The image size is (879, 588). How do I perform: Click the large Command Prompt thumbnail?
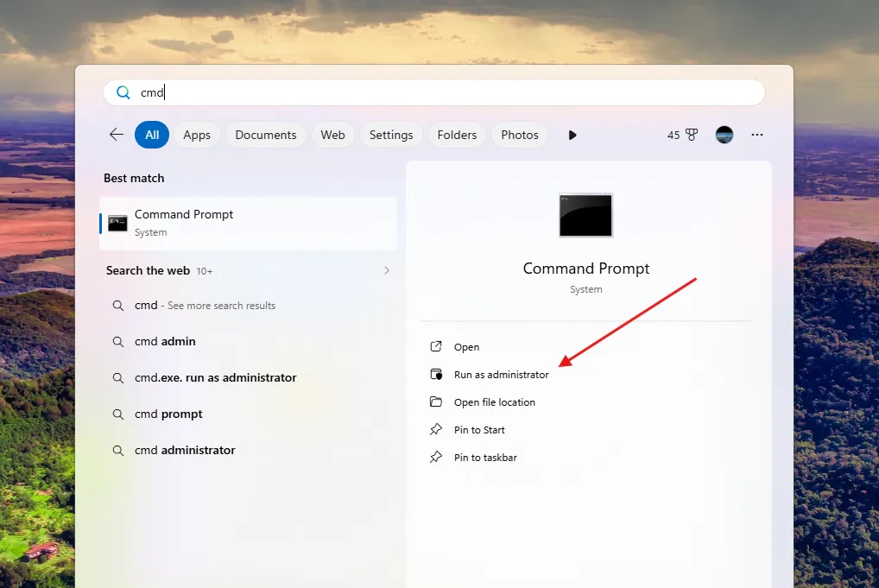coord(585,215)
